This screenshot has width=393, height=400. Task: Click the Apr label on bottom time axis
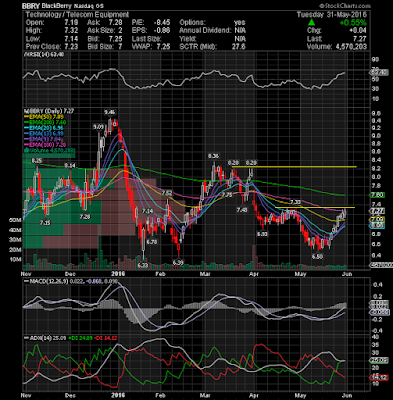pyautogui.click(x=254, y=395)
